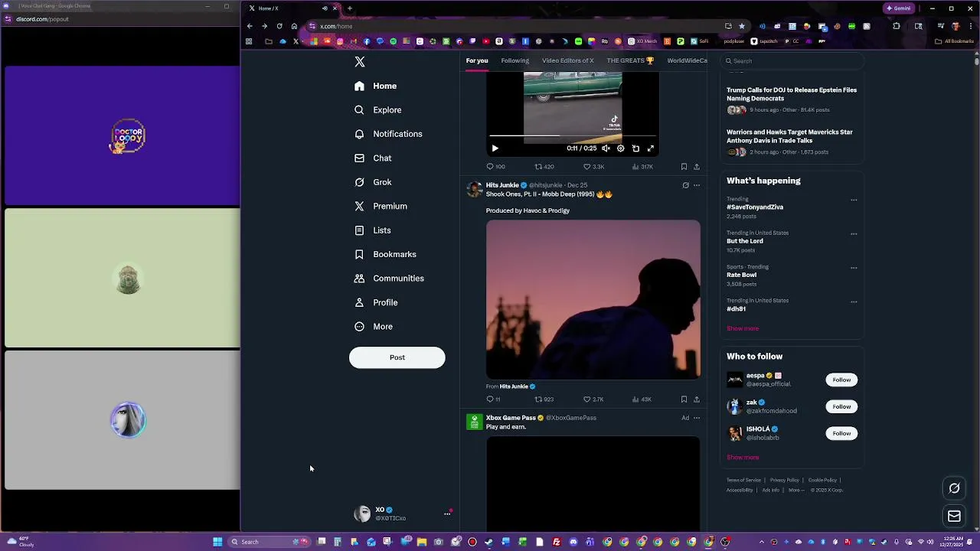Screen dimensions: 980x551
Task: Share the car video post
Action: pyautogui.click(x=696, y=167)
